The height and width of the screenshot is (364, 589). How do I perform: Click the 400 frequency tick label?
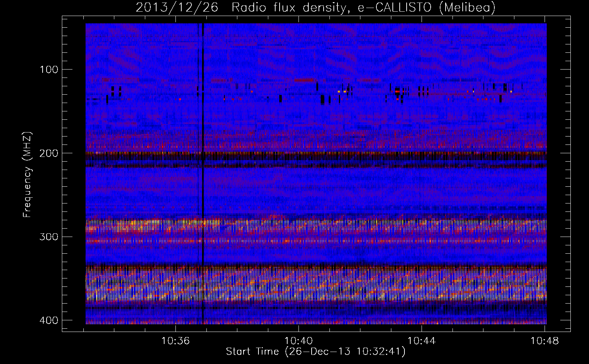pos(48,320)
